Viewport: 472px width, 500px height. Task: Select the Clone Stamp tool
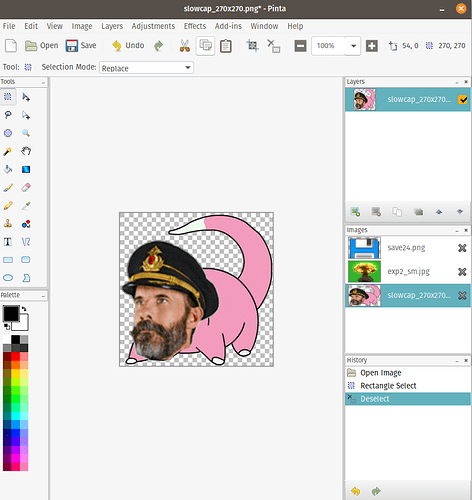tap(8, 224)
